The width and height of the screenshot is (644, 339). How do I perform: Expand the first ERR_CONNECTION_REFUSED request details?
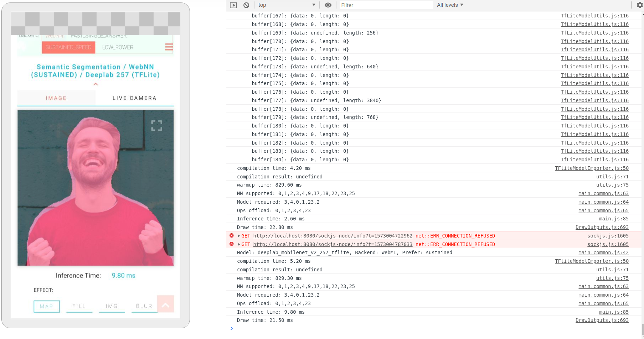coord(238,235)
